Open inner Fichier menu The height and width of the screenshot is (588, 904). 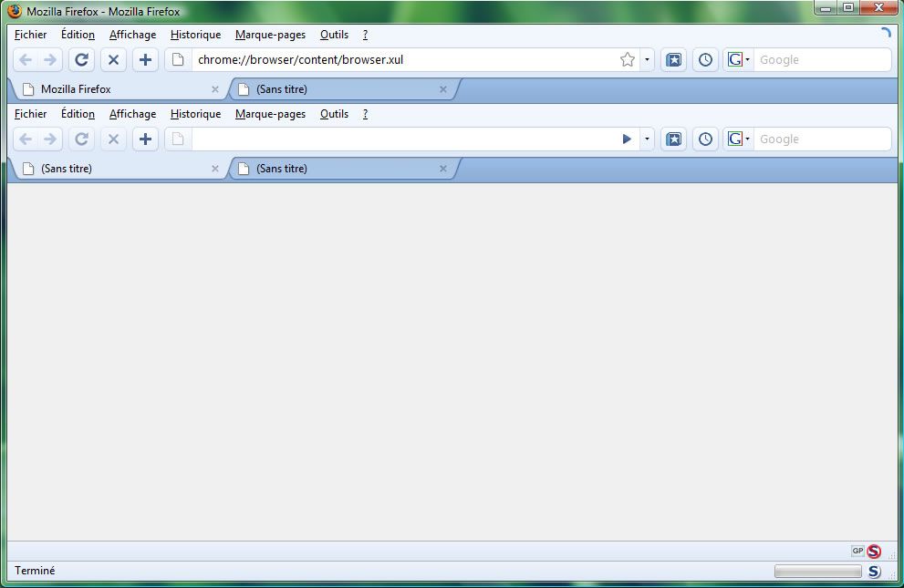30,114
